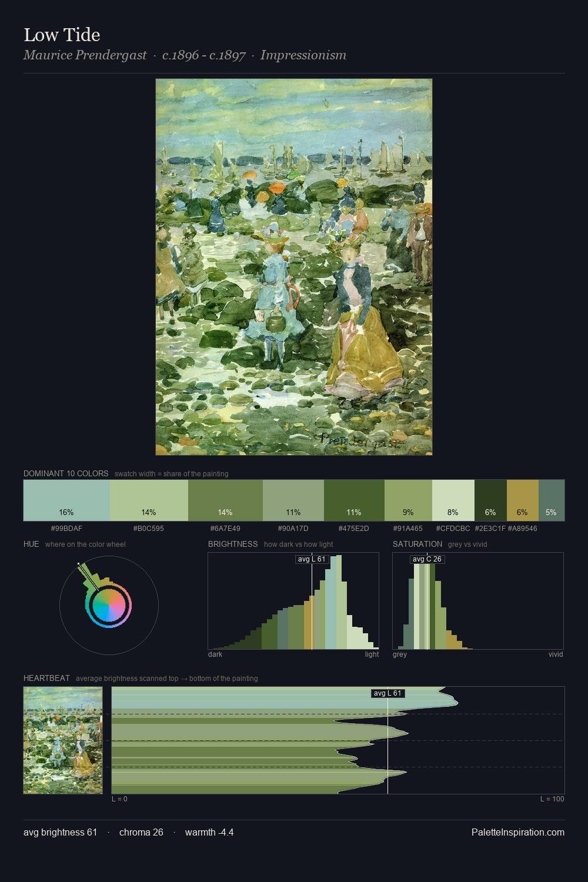Click 'where on the color wheel' caption
This screenshot has height=882, width=588.
coord(85,544)
